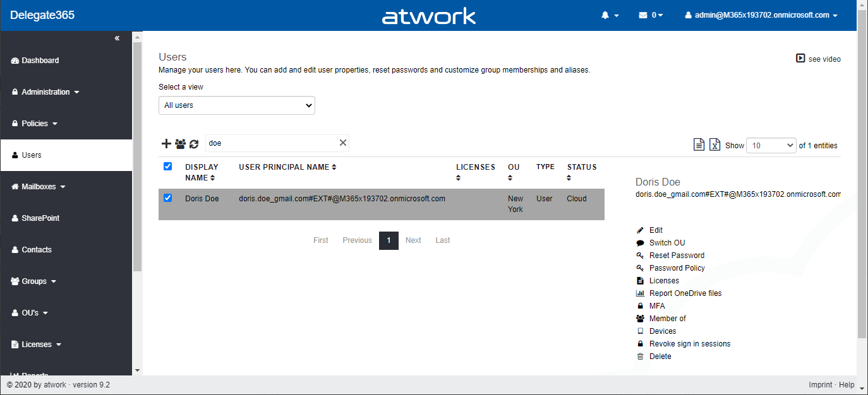Click the bulk users group icon in the toolbar

[180, 143]
